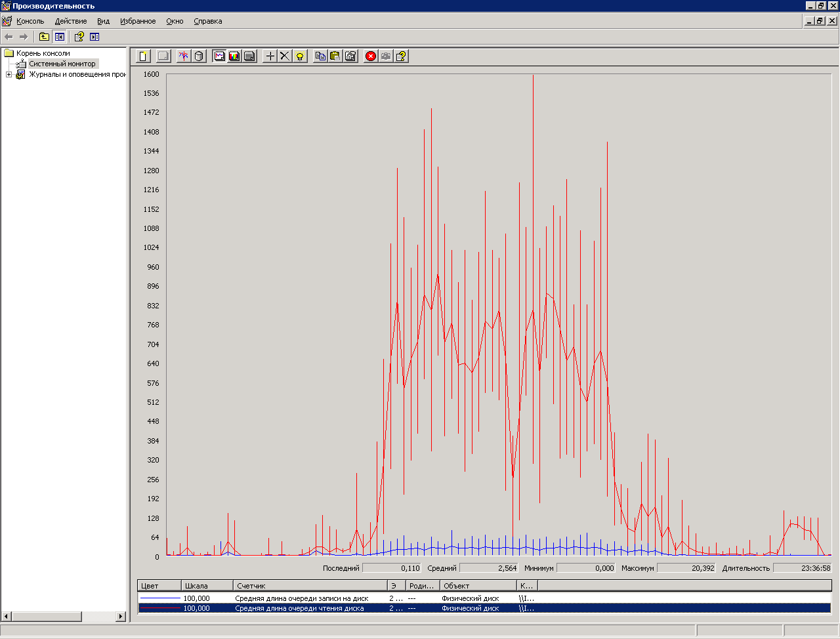Click the View Log Data cylinder icon
This screenshot has width=840, height=639.
pos(199,56)
